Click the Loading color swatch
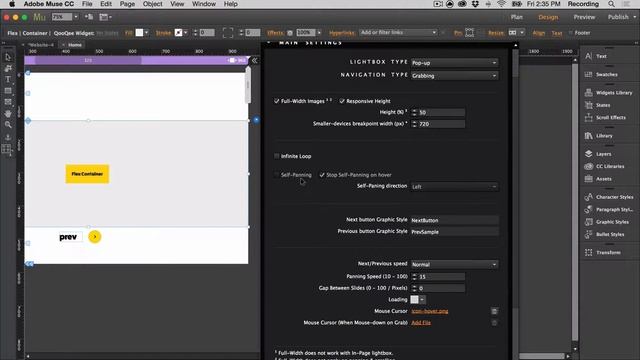 (x=414, y=300)
